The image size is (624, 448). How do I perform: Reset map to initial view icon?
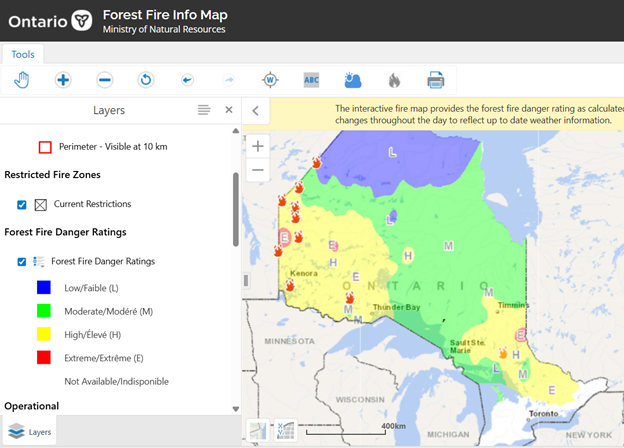click(x=146, y=79)
